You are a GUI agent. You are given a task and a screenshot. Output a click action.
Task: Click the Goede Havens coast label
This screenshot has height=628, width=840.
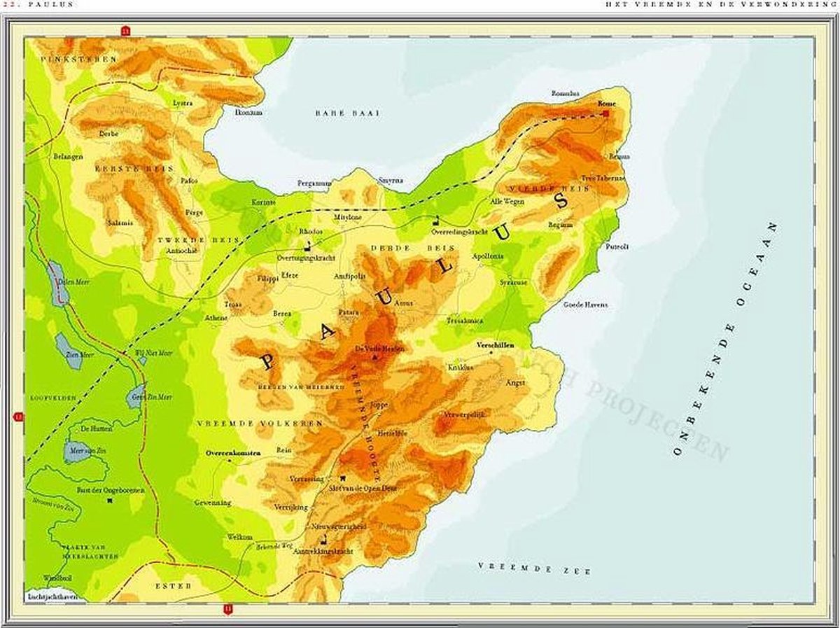coord(586,305)
